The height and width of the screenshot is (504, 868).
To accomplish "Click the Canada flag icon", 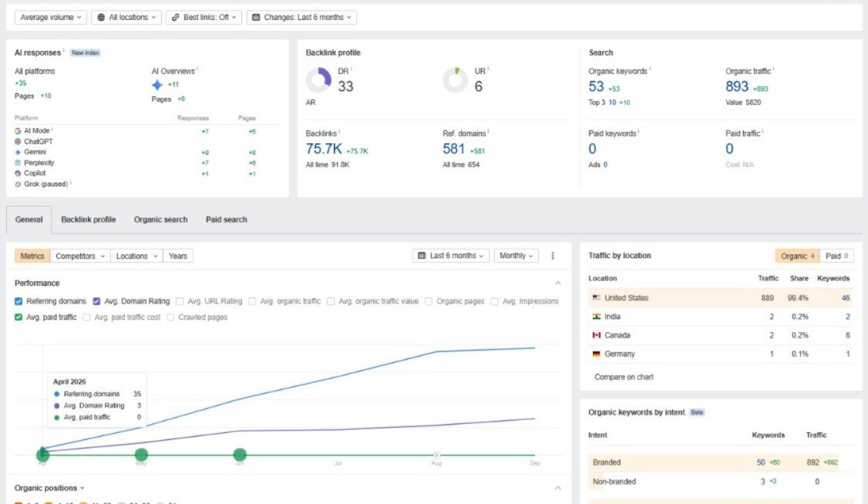I will (x=596, y=335).
